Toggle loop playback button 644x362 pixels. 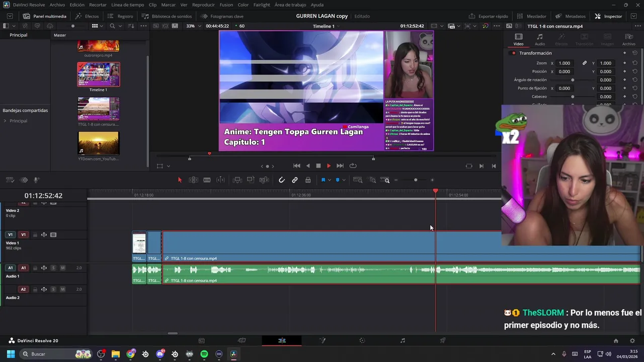click(x=353, y=166)
